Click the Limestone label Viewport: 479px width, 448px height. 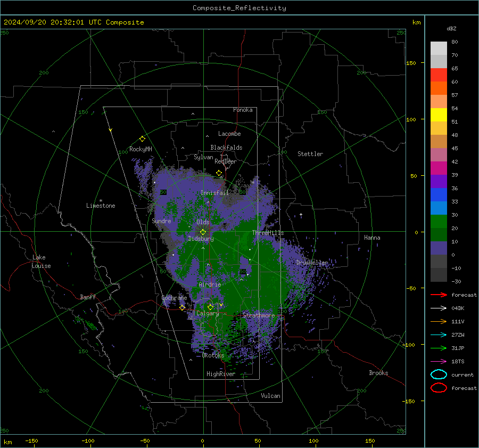point(101,206)
